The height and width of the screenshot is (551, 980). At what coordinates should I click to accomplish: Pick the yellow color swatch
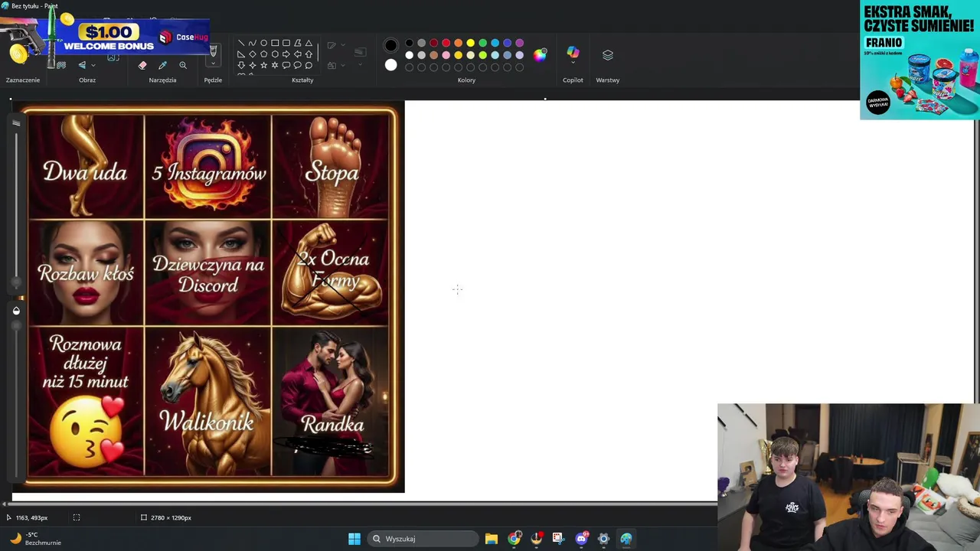click(470, 43)
